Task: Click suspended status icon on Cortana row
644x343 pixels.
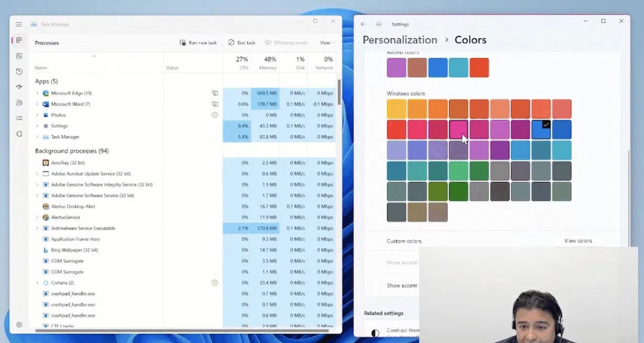Action: pyautogui.click(x=214, y=283)
